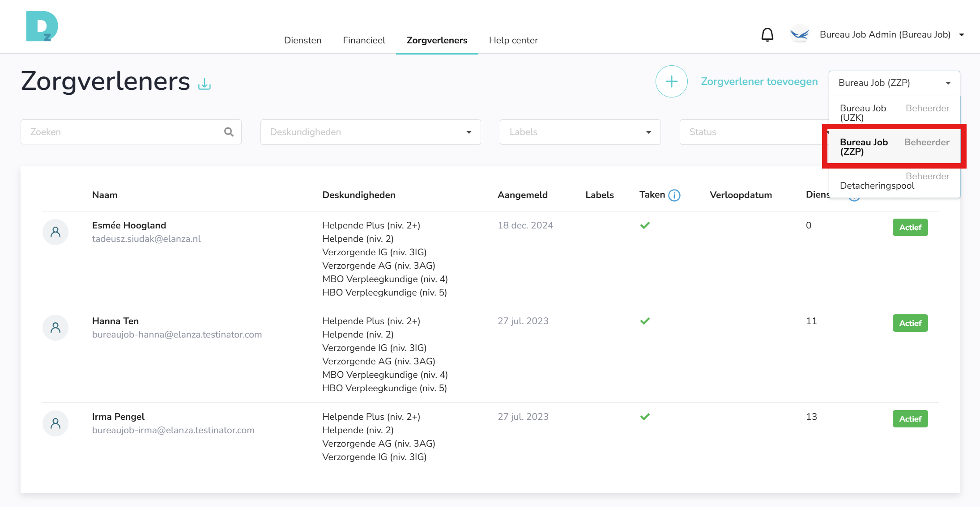980x507 pixels.
Task: Open the Financieel tab
Action: [x=364, y=40]
